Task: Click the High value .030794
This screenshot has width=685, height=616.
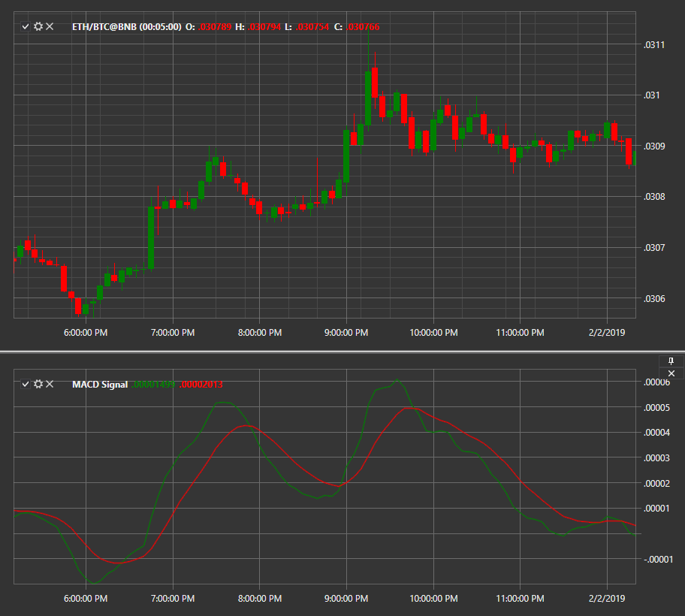Action: (264, 26)
